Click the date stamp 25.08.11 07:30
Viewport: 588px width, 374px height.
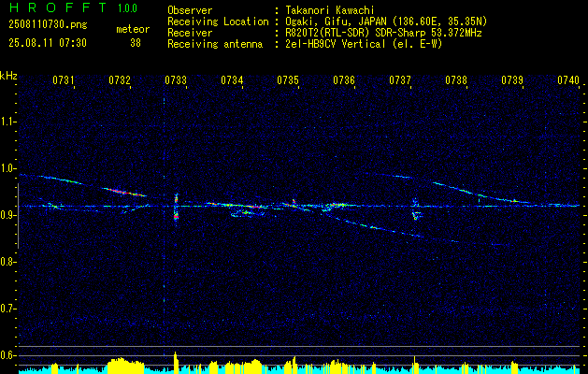pyautogui.click(x=48, y=43)
